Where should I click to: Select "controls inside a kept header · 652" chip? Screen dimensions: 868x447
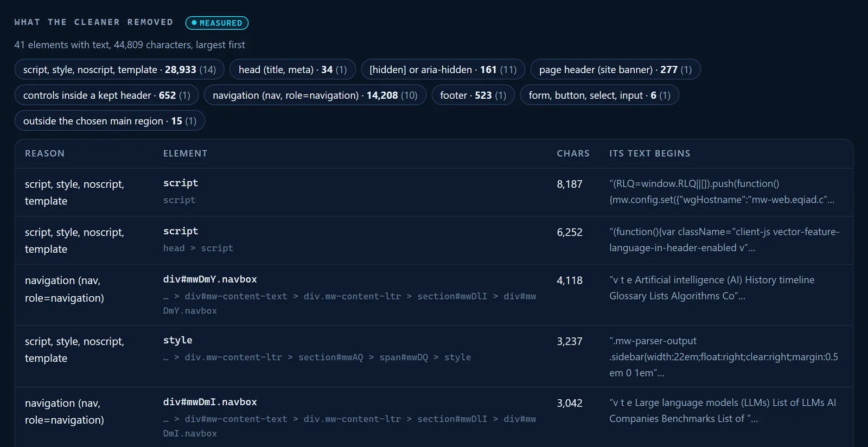(x=106, y=95)
